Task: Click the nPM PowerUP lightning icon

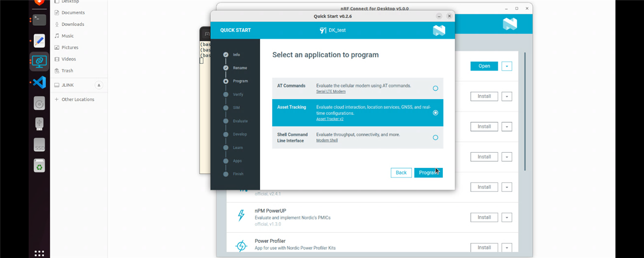Action: [x=241, y=216]
